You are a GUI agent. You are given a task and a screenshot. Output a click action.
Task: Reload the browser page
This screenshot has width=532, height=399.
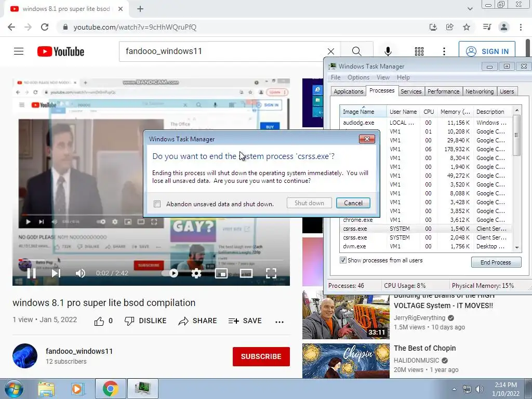45,27
